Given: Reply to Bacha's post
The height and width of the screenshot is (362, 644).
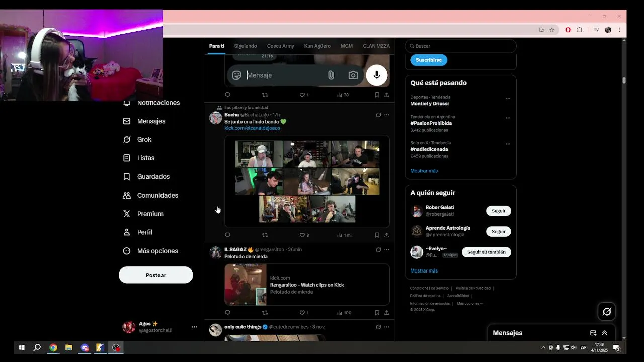Looking at the screenshot, I should coord(227,235).
